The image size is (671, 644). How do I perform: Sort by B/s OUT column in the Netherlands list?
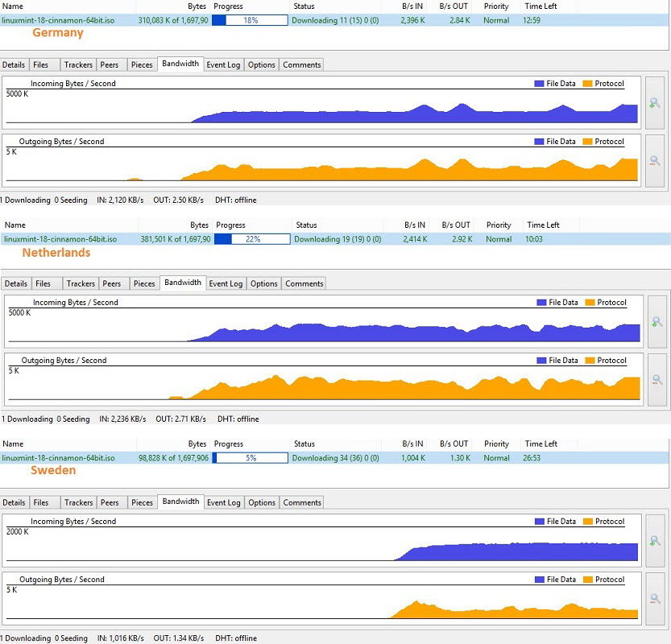[456, 225]
